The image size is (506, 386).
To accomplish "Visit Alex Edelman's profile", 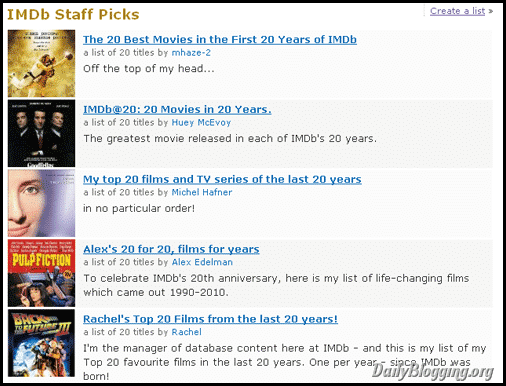I will click(202, 262).
